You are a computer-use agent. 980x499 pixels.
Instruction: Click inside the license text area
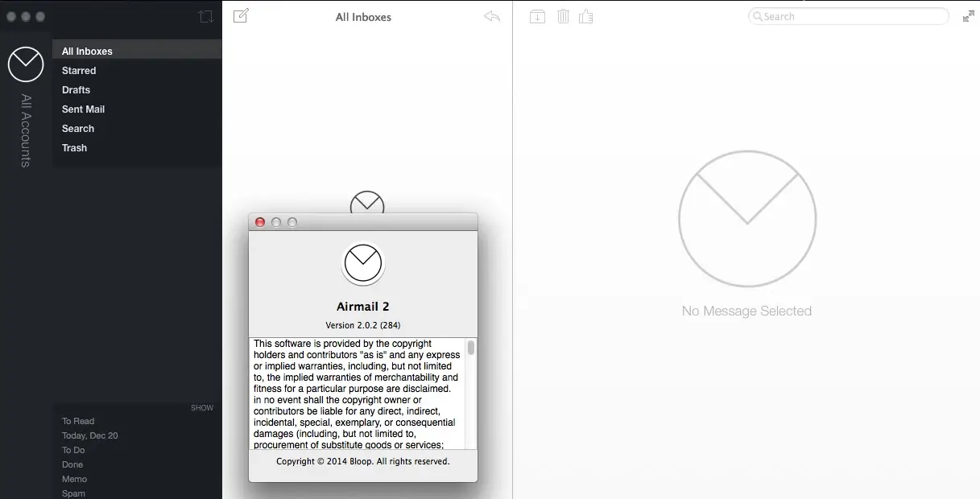358,394
